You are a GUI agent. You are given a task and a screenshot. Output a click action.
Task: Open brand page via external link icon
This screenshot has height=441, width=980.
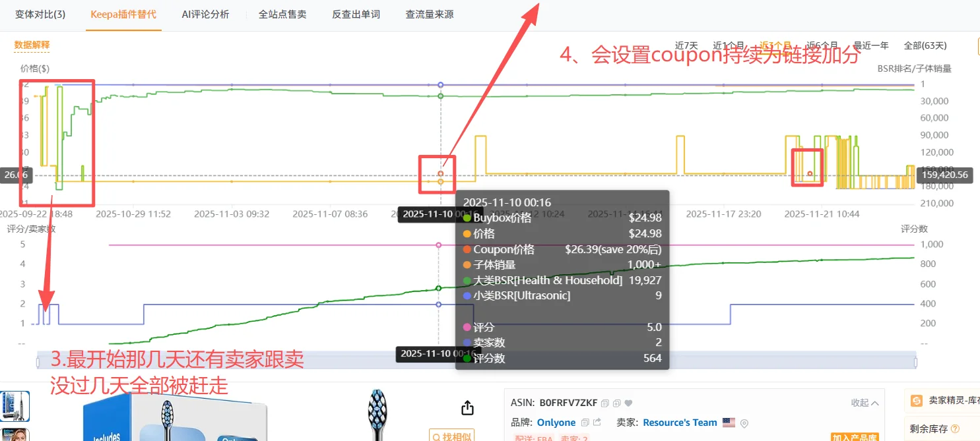[595, 422]
